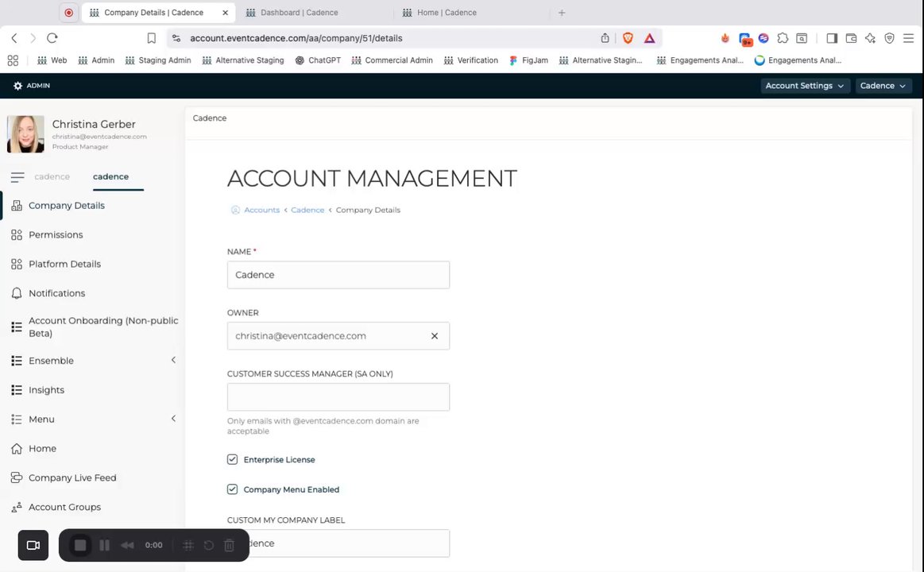Clear the owner email with X
The width and height of the screenshot is (924, 572).
435,336
